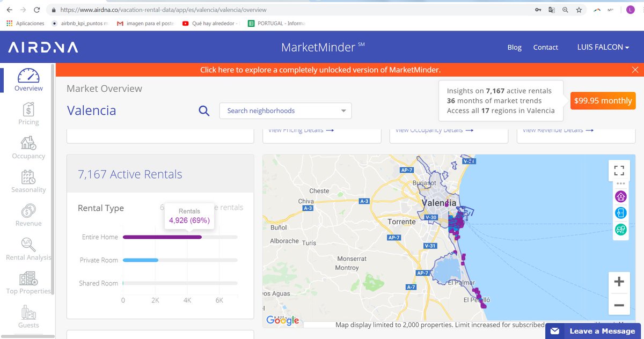Open the Contact link
Image resolution: width=644 pixels, height=339 pixels.
click(x=545, y=47)
